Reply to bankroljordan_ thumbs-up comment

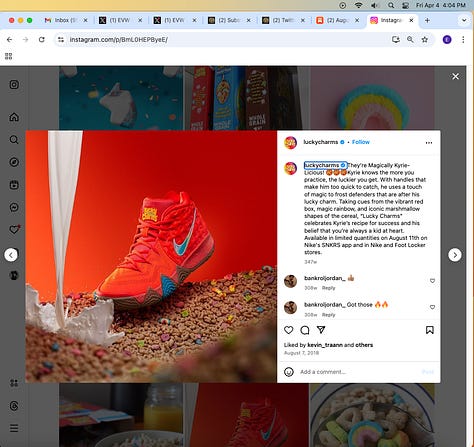(328, 288)
